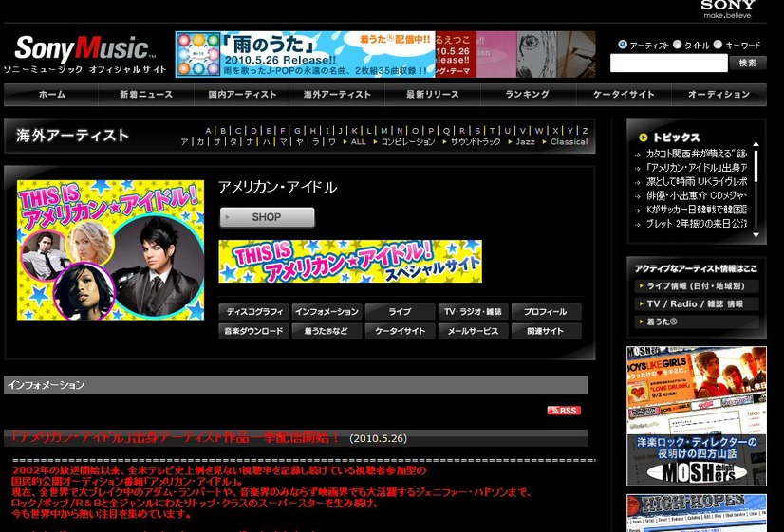Screen dimensions: 784x532
Task: Open the RSS feed icon
Action: point(564,411)
